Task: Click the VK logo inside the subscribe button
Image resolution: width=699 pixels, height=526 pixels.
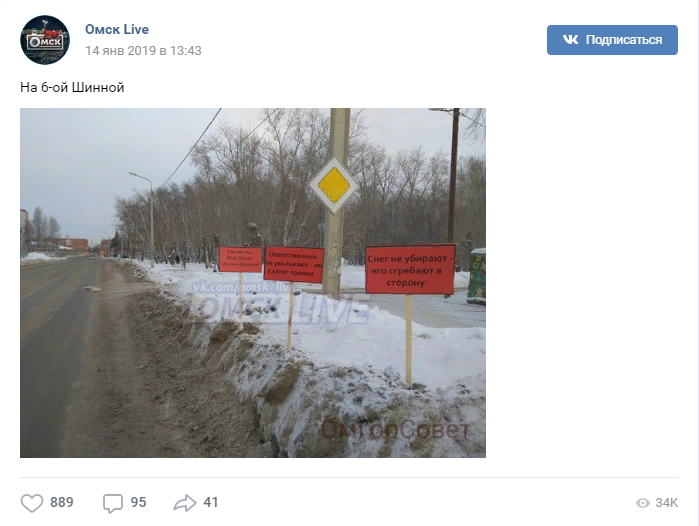Action: 570,40
